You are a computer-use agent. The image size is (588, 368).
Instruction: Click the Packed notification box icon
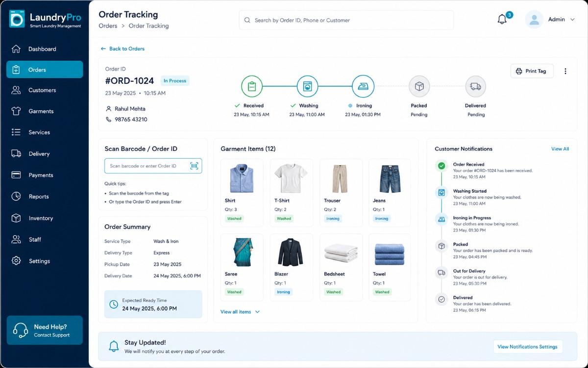(x=441, y=245)
